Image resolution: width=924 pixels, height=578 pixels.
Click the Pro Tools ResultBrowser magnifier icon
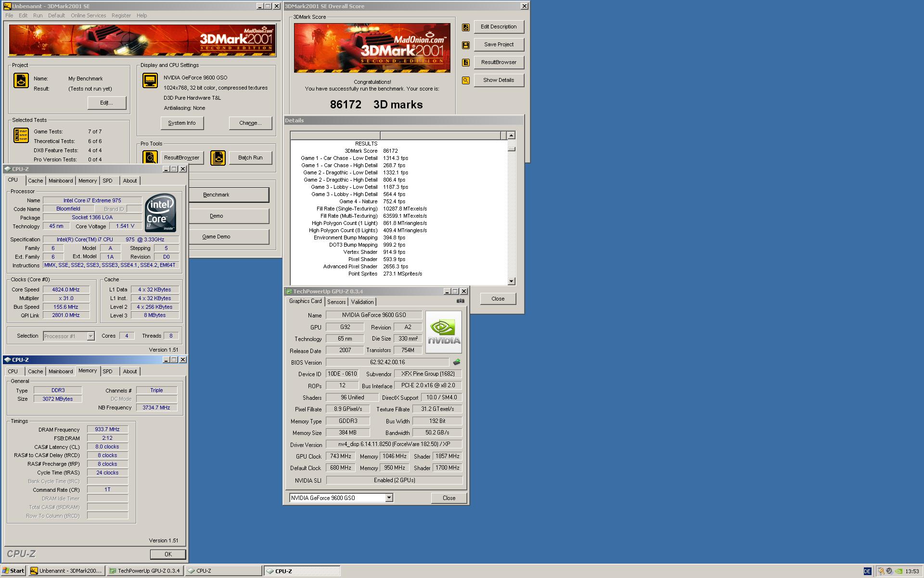pos(150,158)
